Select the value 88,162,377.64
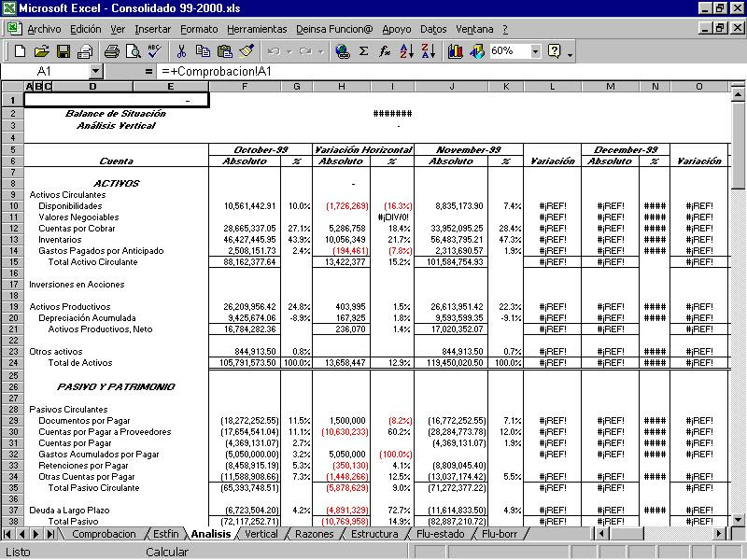The image size is (747, 560). tap(249, 262)
